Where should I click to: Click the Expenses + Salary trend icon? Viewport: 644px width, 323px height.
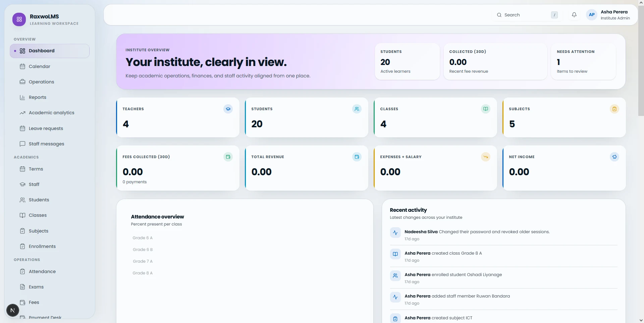tap(486, 157)
